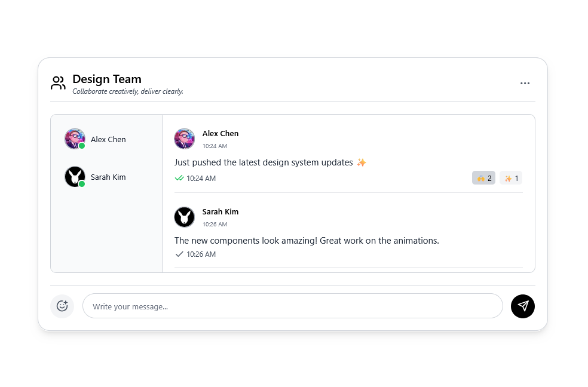Click the double checkmark read receipt icon
Screen dimensions: 588x387
tap(179, 178)
